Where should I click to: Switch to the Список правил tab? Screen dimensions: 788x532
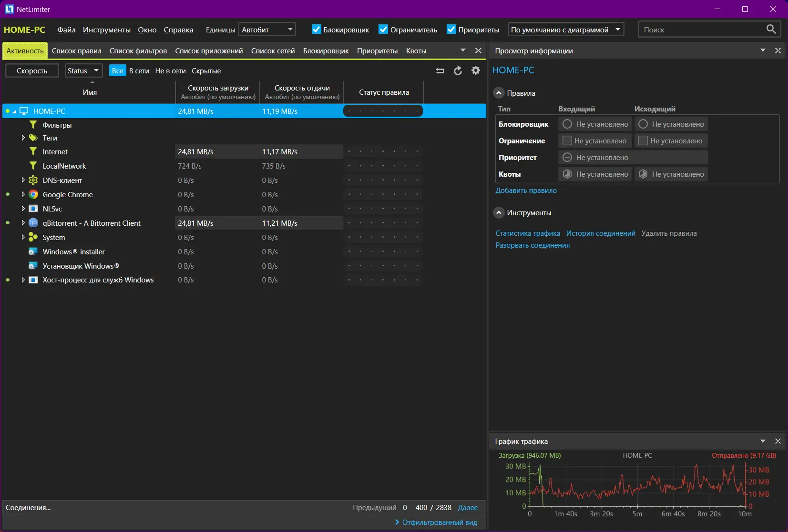pos(76,50)
